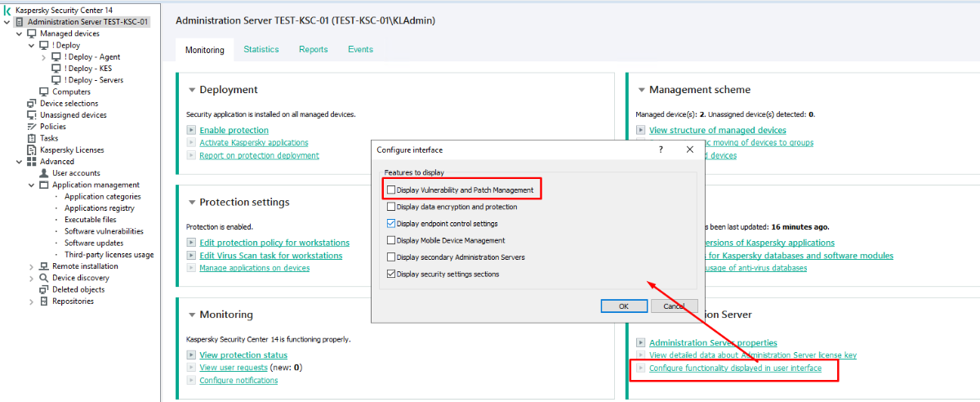Click the Computers node icon
The width and height of the screenshot is (980, 402).
click(44, 92)
